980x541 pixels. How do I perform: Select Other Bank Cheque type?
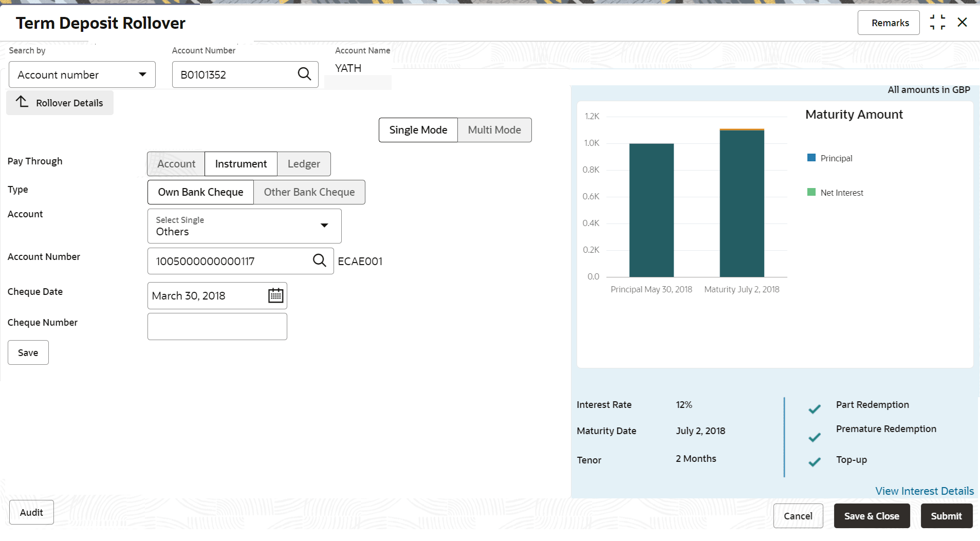(x=309, y=192)
